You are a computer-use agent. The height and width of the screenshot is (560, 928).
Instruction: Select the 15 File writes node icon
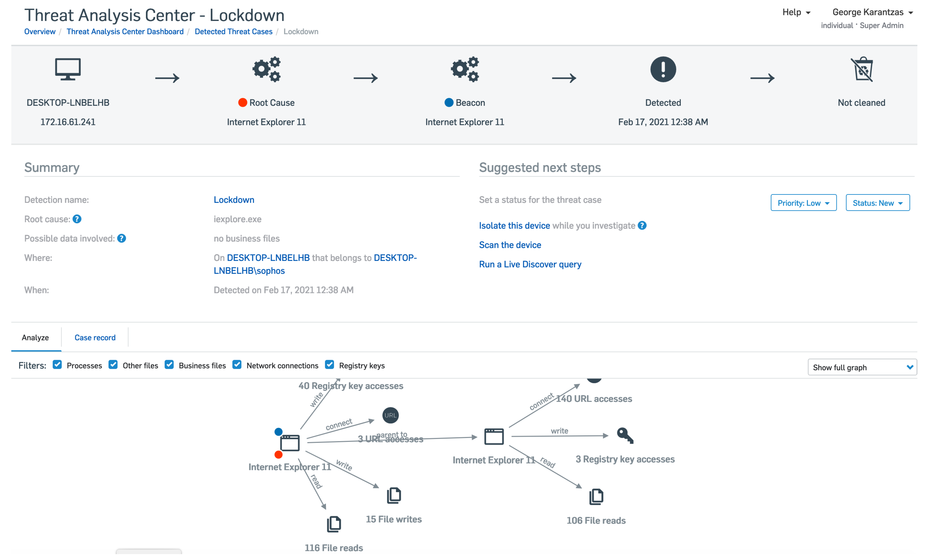coord(394,496)
